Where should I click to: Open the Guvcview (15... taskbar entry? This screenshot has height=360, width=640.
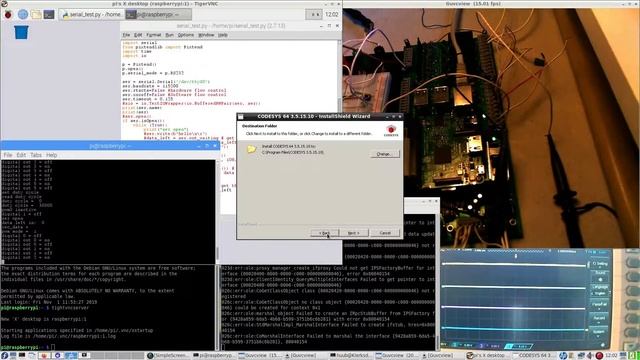[x=260, y=356]
